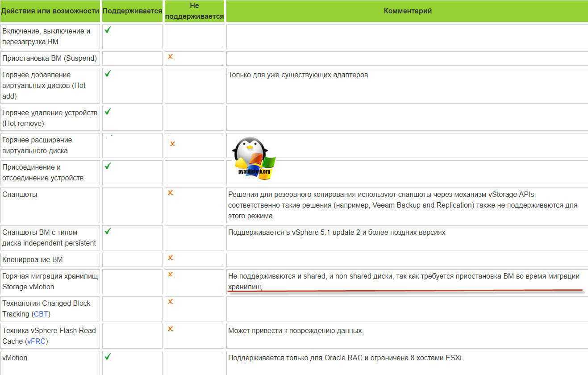
Task: Click the orange cross for Приостановка ВМ (Suspend)
Action: [x=170, y=57]
